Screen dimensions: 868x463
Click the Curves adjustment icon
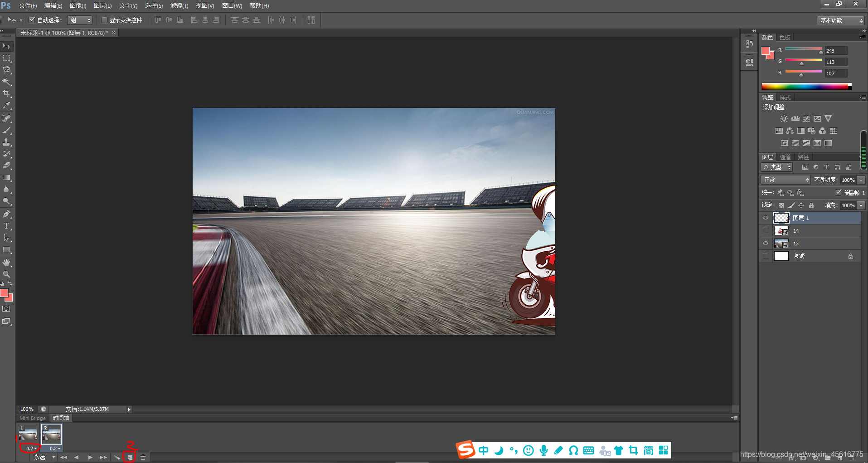click(x=806, y=119)
